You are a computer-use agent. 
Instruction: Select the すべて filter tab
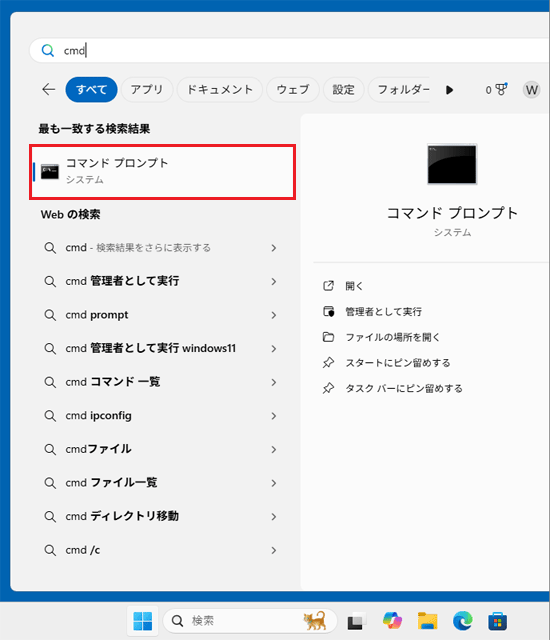pyautogui.click(x=91, y=89)
